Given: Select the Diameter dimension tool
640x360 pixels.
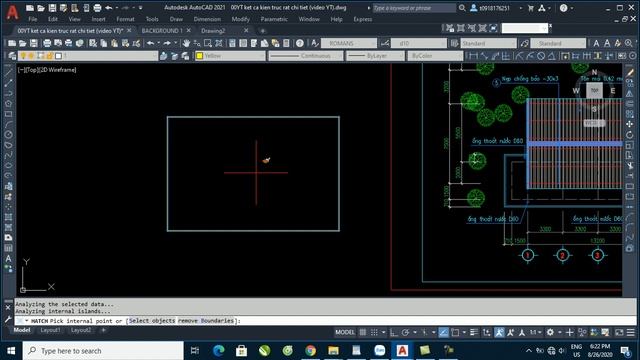Looking at the screenshot, I should 541,56.
